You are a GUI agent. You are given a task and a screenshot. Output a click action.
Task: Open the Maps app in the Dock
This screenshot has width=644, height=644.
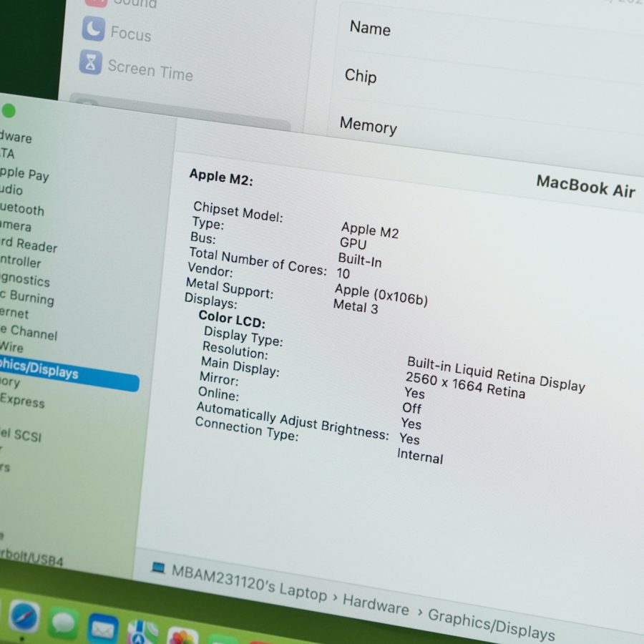coord(142,633)
